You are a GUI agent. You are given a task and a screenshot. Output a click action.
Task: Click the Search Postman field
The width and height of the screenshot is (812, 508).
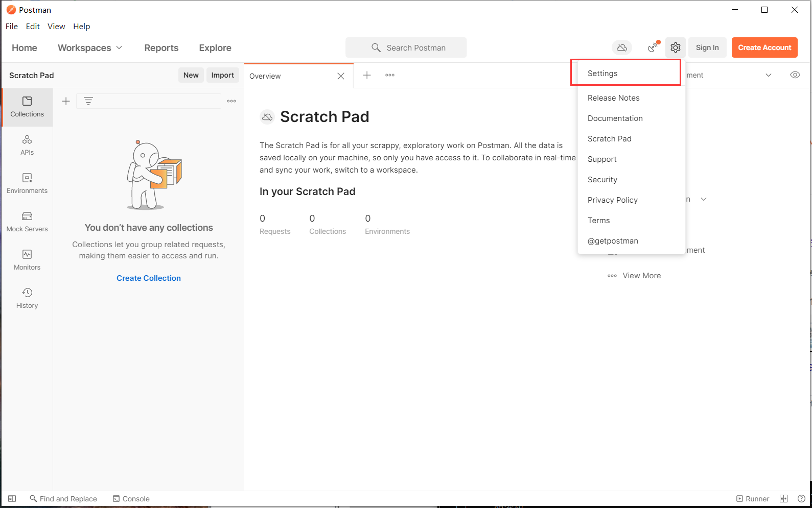[406, 47]
